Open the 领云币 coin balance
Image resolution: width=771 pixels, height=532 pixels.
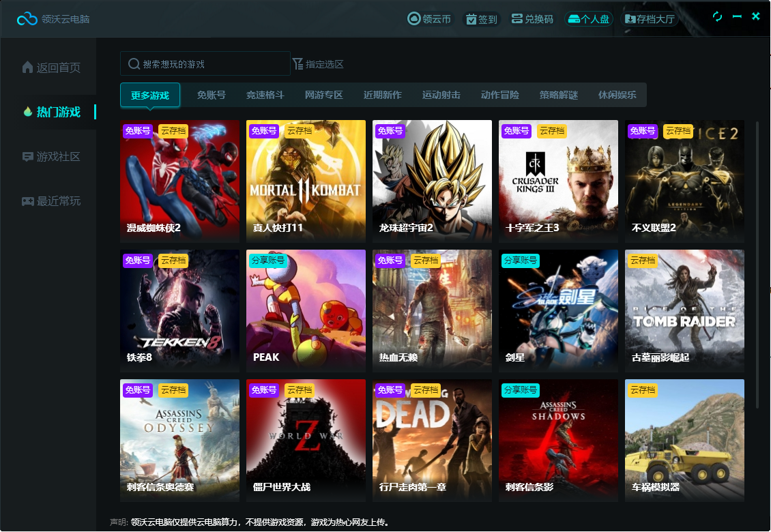coord(429,19)
